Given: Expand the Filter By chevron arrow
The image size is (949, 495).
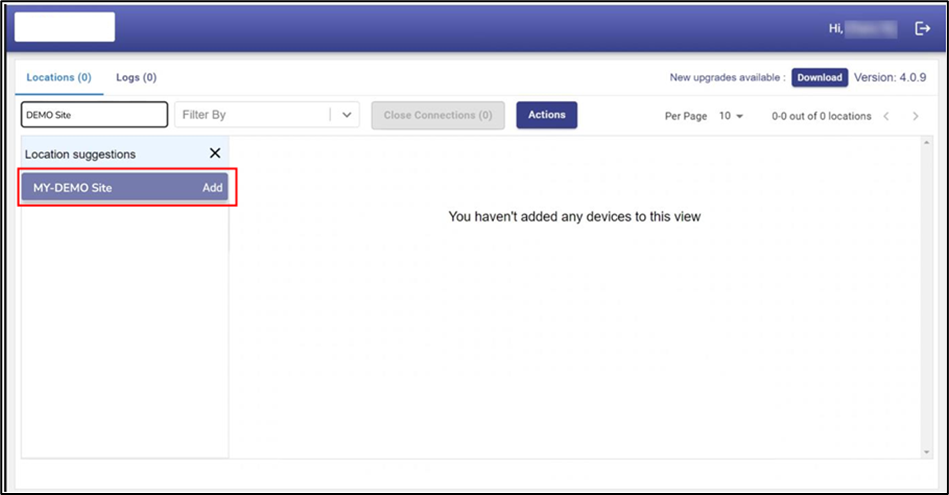Looking at the screenshot, I should click(x=346, y=115).
